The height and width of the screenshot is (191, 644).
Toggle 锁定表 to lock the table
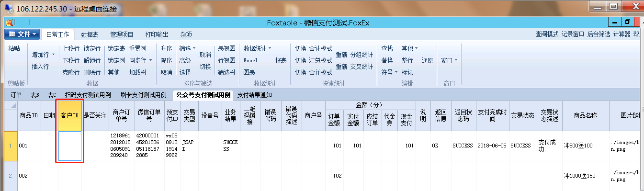116,48
